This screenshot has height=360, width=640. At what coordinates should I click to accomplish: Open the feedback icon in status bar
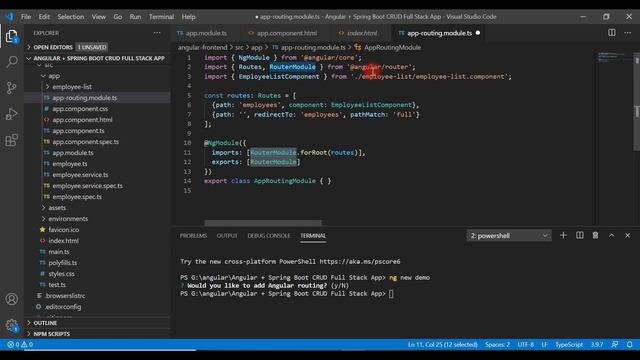pos(615,344)
